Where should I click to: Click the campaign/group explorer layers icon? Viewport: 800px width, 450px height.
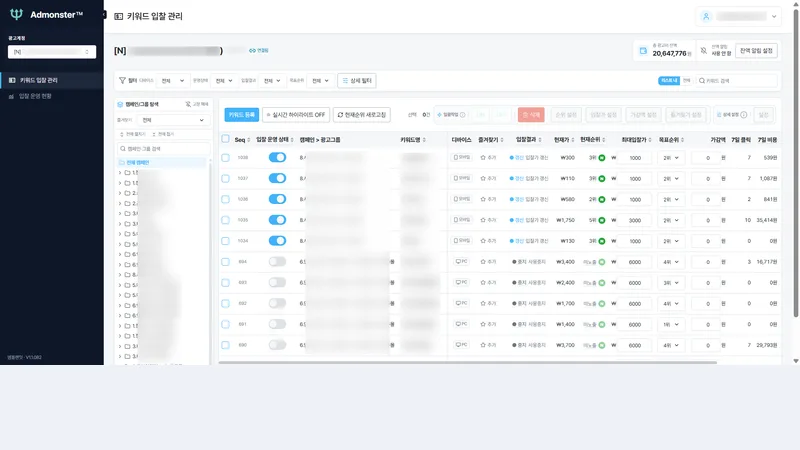120,104
